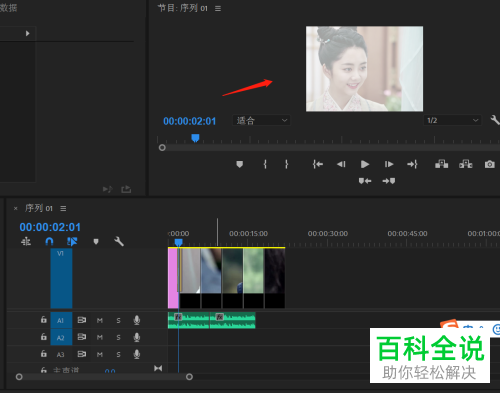Solo track A1
500x393 pixels.
tap(118, 321)
